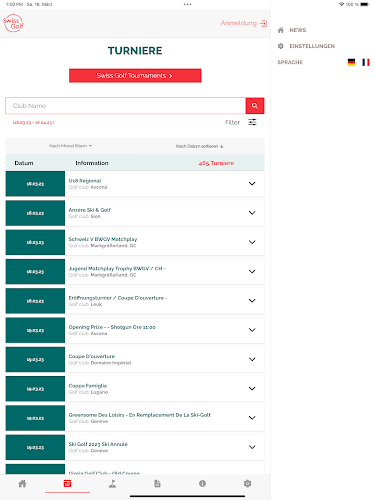Expand the Coppa Famiglia Lugano row
Viewport: 375px width, 500px height.
pos(135,389)
